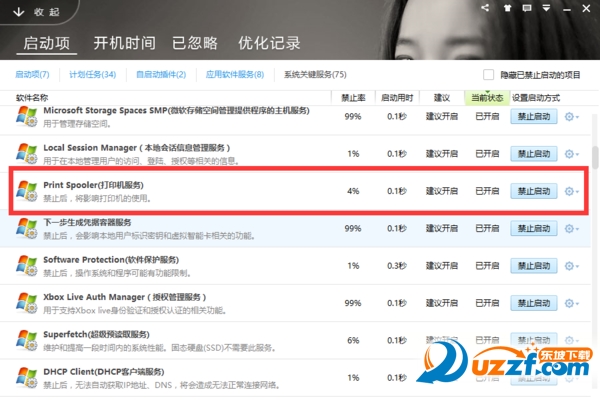Select 计划任务(34) sub-tab
Image resolution: width=600 pixels, height=400 pixels.
tap(93, 74)
